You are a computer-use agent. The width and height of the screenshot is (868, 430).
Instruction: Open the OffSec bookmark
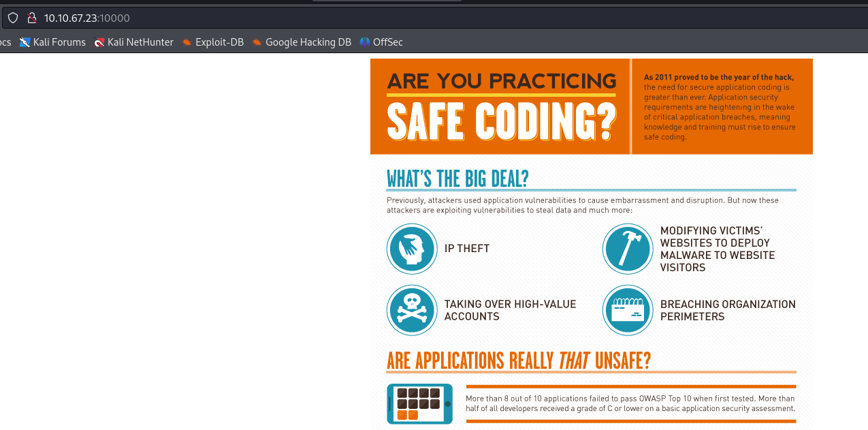click(x=381, y=42)
